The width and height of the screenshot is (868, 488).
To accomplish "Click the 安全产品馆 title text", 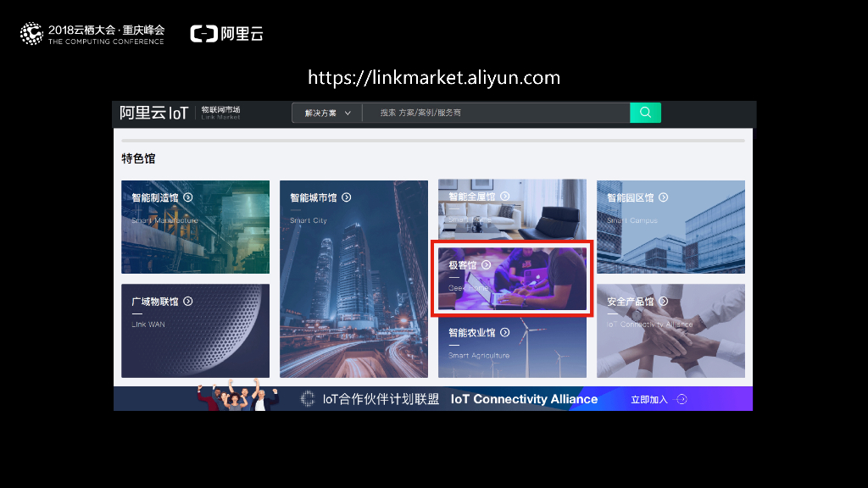I will [x=630, y=302].
